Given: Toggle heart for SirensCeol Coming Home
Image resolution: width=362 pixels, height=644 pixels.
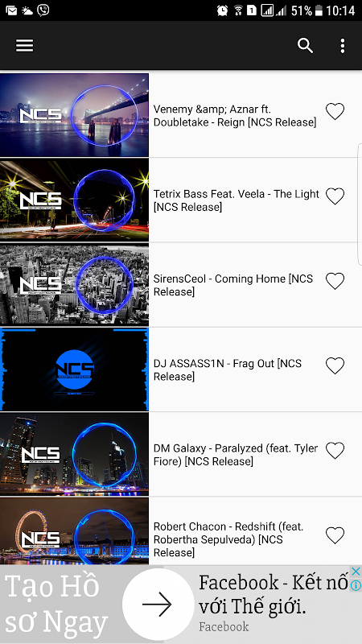Looking at the screenshot, I should click(x=335, y=281).
